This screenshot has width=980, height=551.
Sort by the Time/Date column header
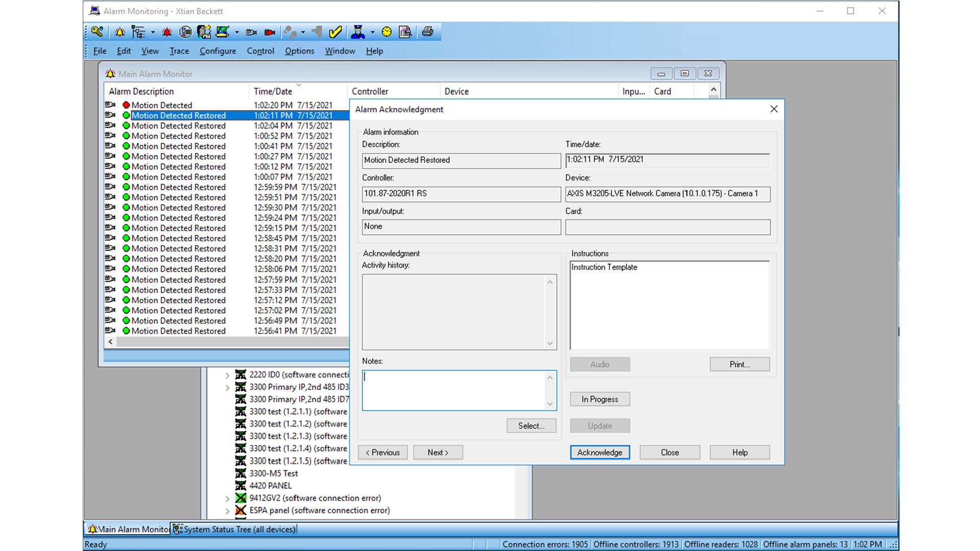point(298,91)
